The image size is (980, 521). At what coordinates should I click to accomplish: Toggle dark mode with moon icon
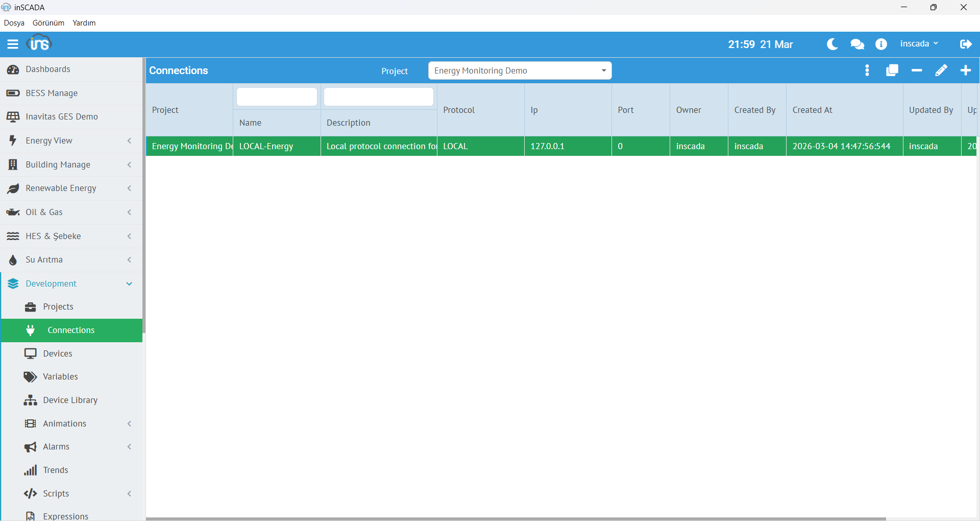[832, 44]
